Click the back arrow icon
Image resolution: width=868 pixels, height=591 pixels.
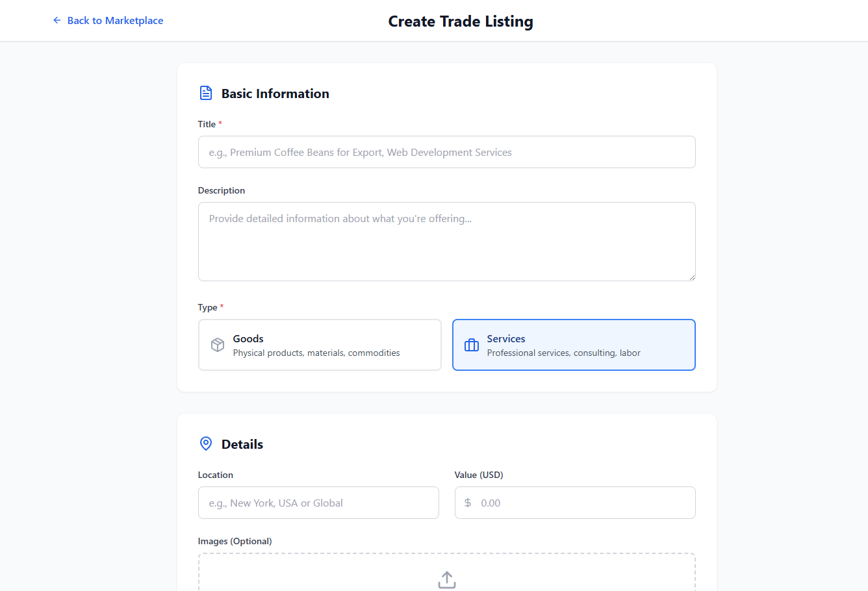point(57,21)
